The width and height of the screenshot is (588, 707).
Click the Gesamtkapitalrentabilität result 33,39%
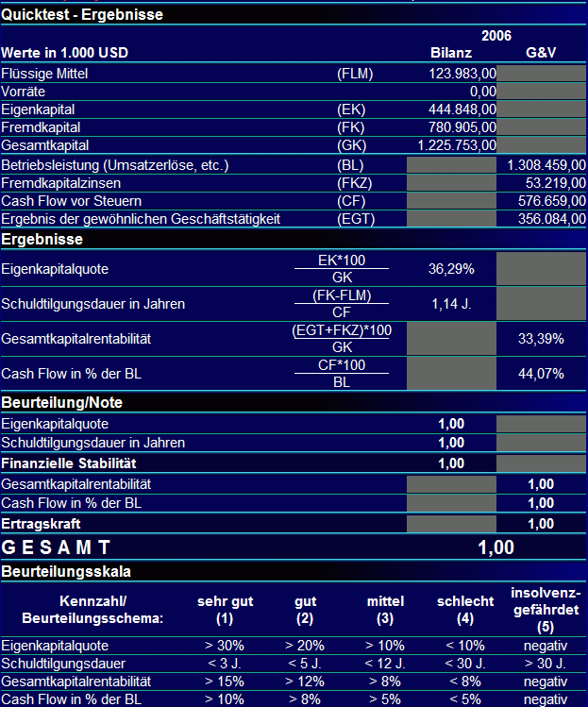[x=541, y=339]
